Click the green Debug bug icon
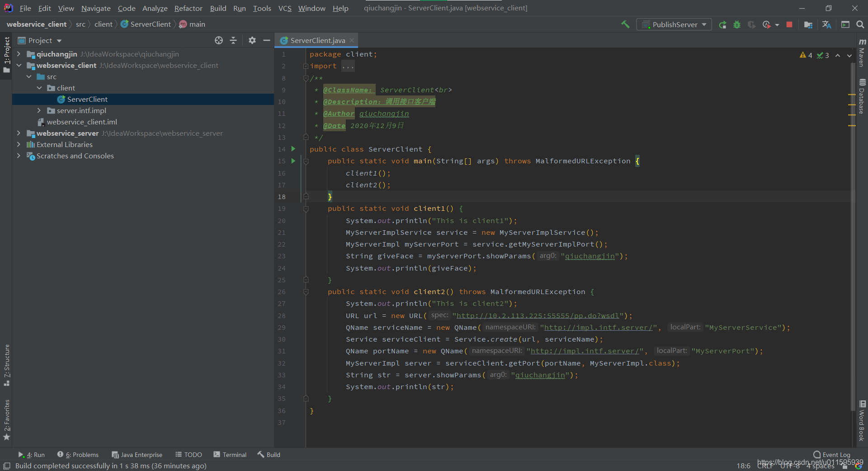The image size is (868, 471). click(x=737, y=25)
